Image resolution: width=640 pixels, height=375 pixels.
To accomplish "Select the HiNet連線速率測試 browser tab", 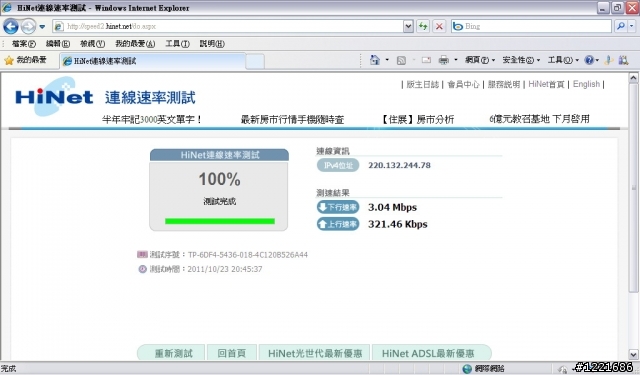I will 153,61.
